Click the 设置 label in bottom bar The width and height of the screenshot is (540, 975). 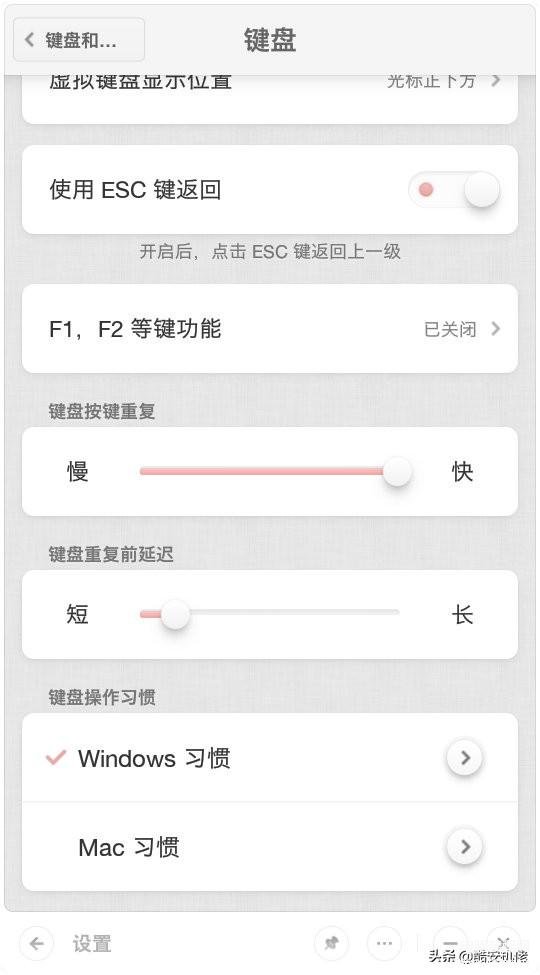[x=91, y=943]
